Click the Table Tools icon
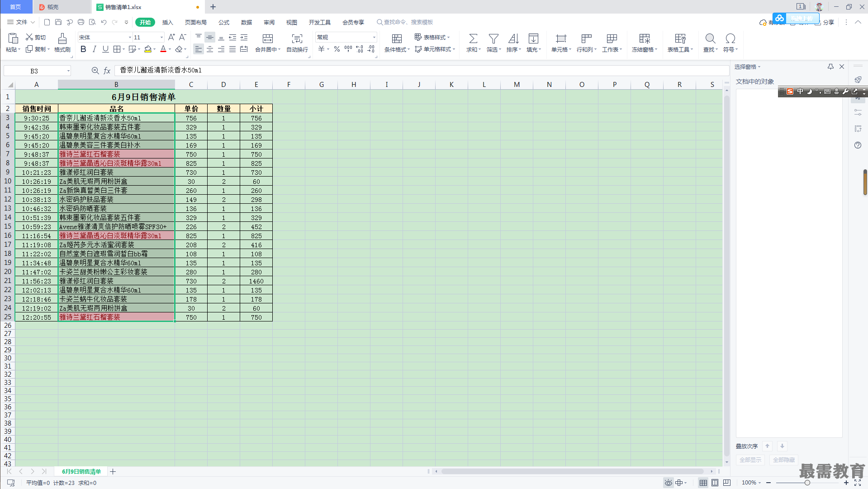This screenshot has width=868, height=489. click(x=680, y=38)
